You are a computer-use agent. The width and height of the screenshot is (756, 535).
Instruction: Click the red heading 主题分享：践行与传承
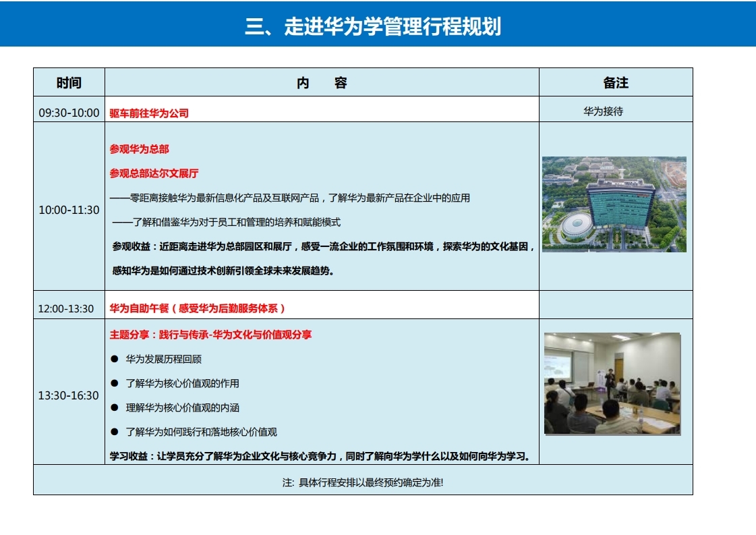[210, 335]
